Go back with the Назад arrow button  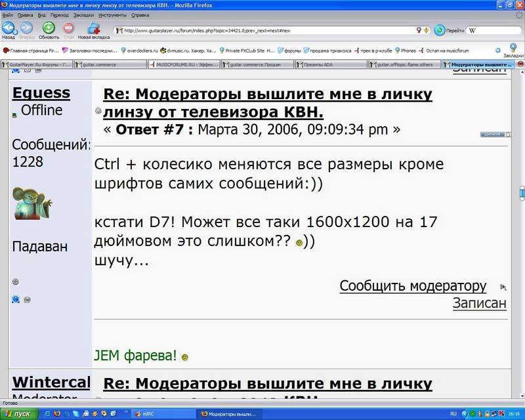(9, 29)
